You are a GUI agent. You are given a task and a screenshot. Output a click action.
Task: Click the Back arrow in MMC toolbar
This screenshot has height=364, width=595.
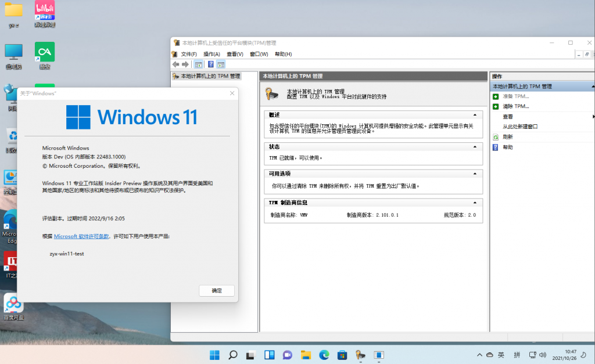[x=176, y=64]
